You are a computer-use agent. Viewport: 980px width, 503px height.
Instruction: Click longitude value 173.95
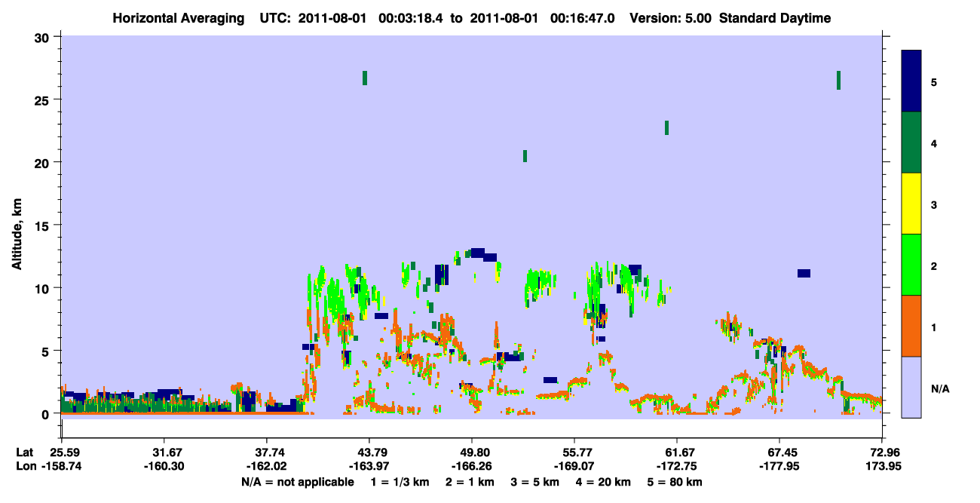pos(883,466)
